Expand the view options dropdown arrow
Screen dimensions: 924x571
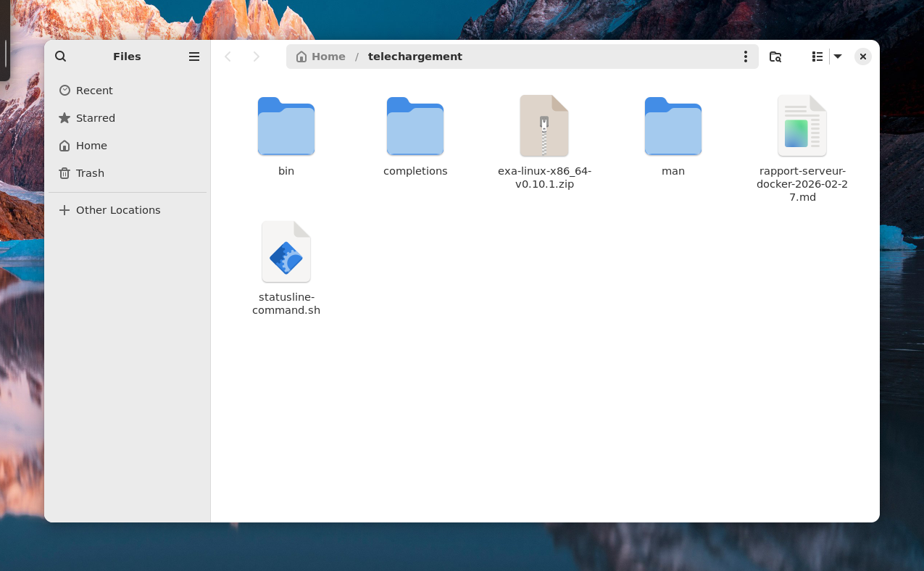[x=838, y=57]
